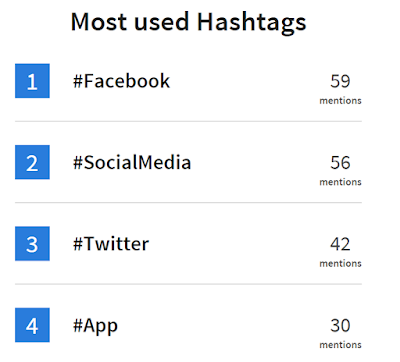
Task: Open the #App hashtag
Action: click(x=95, y=326)
